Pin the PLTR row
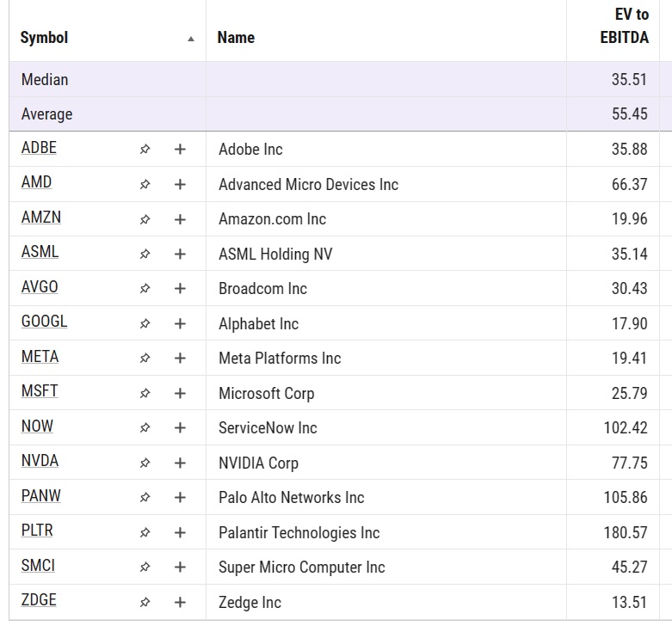The width and height of the screenshot is (672, 632). (145, 532)
